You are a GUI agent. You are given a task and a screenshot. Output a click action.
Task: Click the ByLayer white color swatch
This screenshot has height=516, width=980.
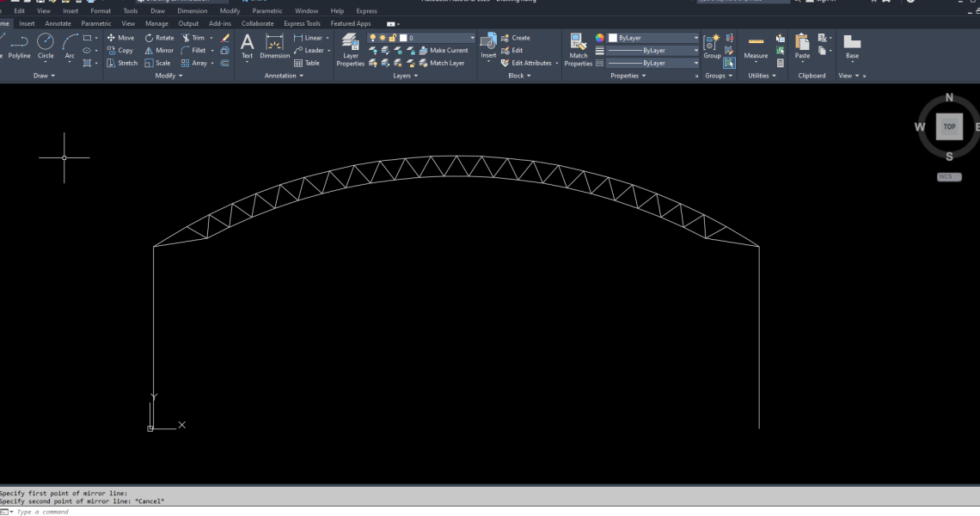pos(613,38)
